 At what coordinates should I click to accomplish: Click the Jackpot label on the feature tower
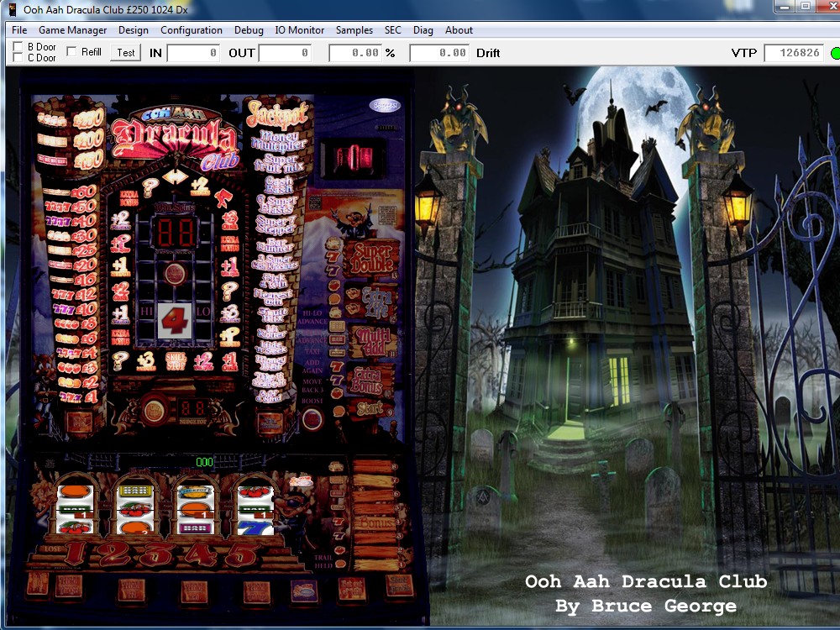[277, 114]
